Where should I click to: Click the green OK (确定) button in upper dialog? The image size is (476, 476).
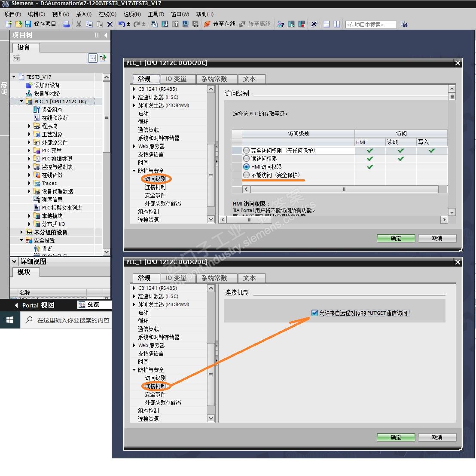[396, 238]
